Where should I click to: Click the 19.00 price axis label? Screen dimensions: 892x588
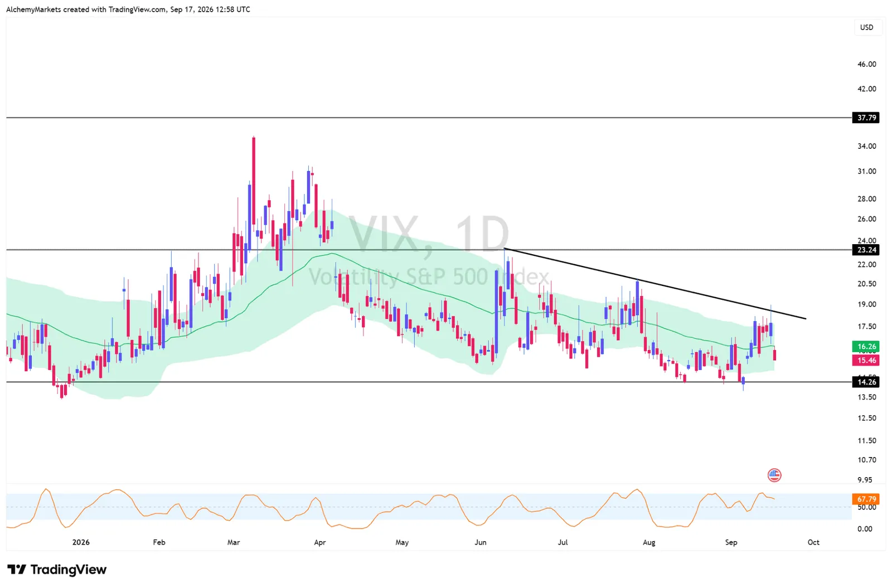(x=866, y=304)
